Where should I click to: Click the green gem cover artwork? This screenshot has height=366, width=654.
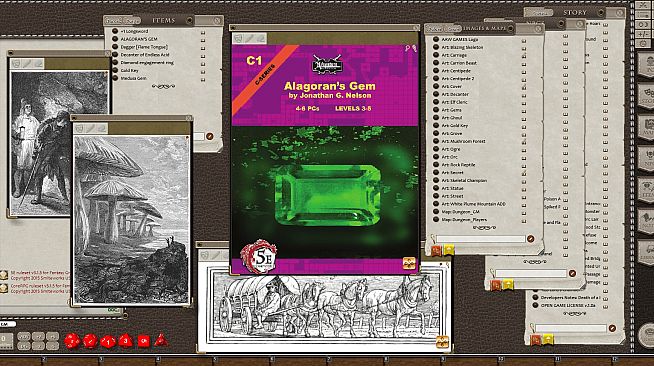point(325,191)
